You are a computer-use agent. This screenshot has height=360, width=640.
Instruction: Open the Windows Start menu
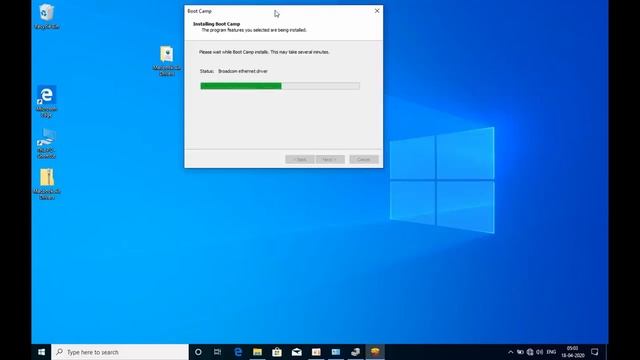[41, 352]
